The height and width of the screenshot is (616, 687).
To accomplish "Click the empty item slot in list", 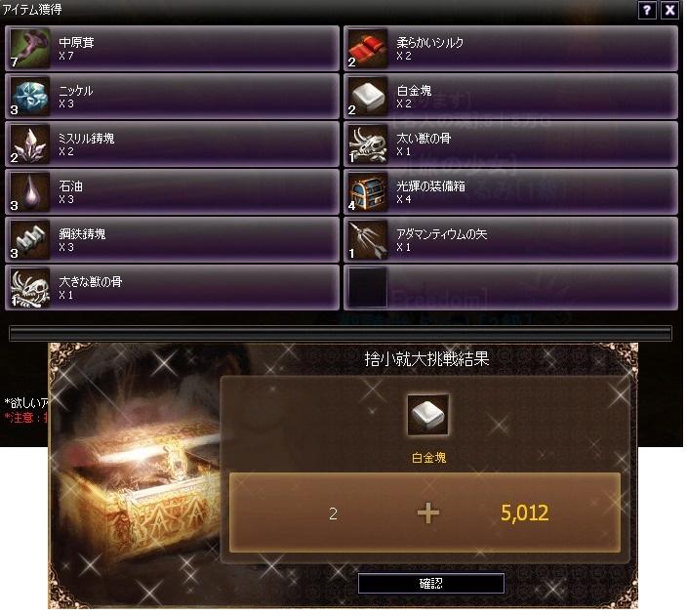I will point(368,288).
